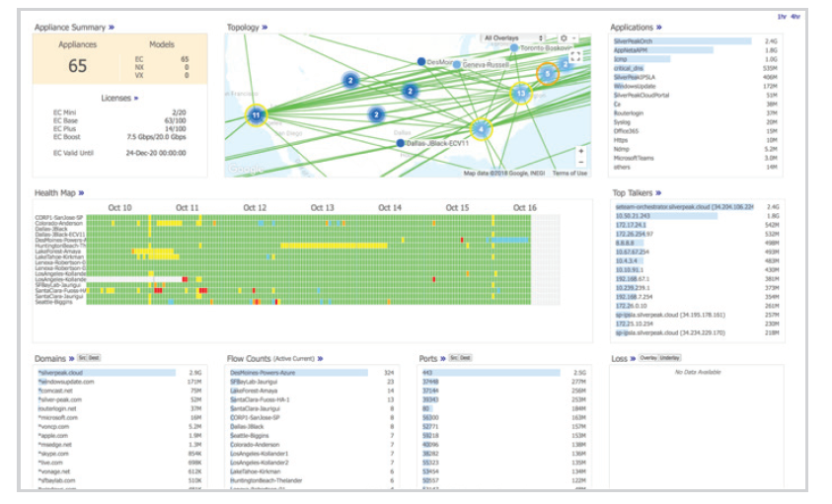Click the orange-ringed cluster node labeled 5

coord(547,74)
